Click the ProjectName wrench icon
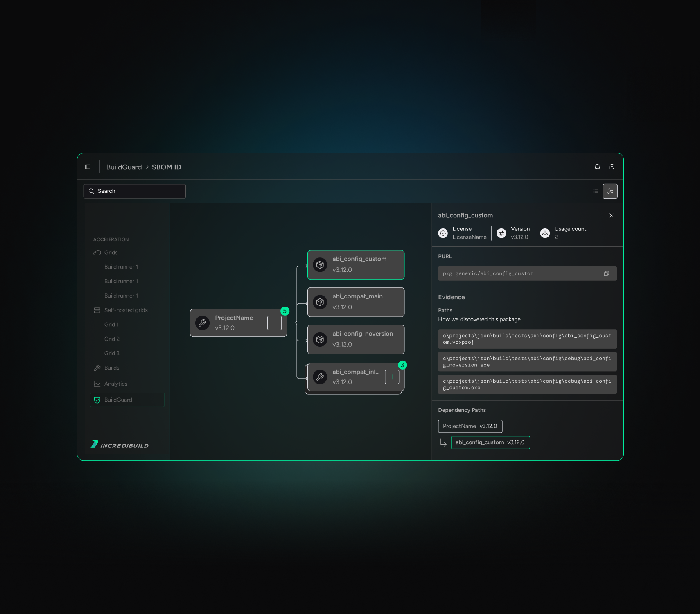 tap(203, 323)
